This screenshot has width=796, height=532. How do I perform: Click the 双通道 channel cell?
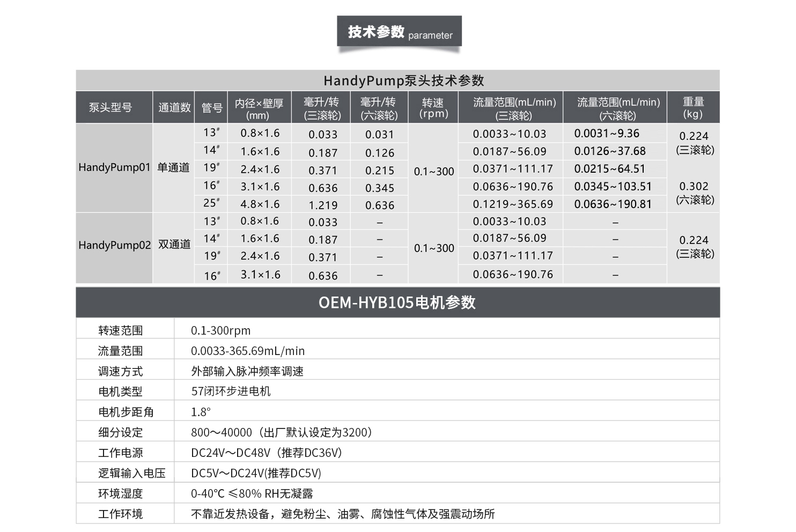tap(174, 245)
